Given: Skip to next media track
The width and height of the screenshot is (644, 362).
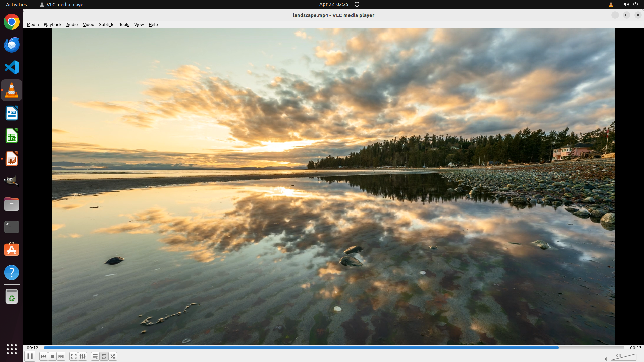Looking at the screenshot, I should point(61,356).
